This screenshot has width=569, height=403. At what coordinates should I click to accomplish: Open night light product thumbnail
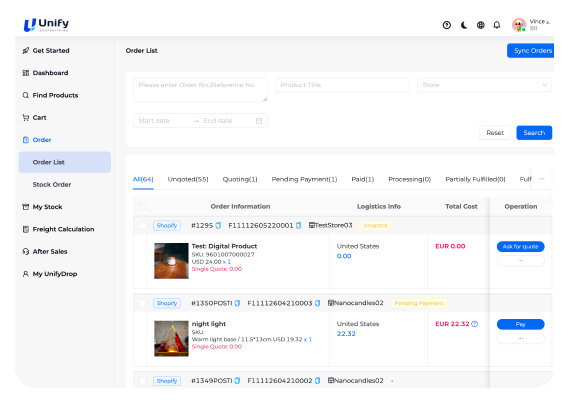[171, 338]
